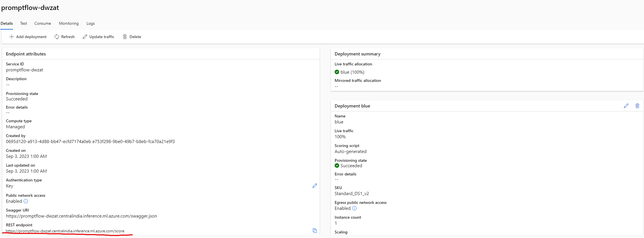Viewport: 644px width, 238px height.
Task: Click the Egress public network access Enabled value
Action: pos(343,208)
